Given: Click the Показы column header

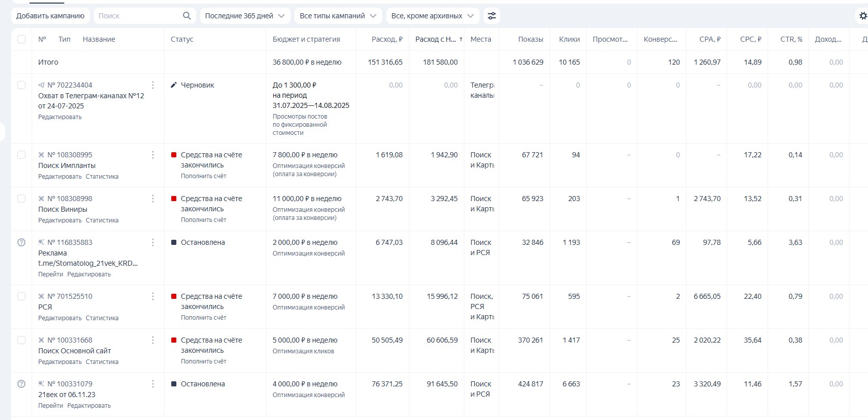Looking at the screenshot, I should [530, 39].
